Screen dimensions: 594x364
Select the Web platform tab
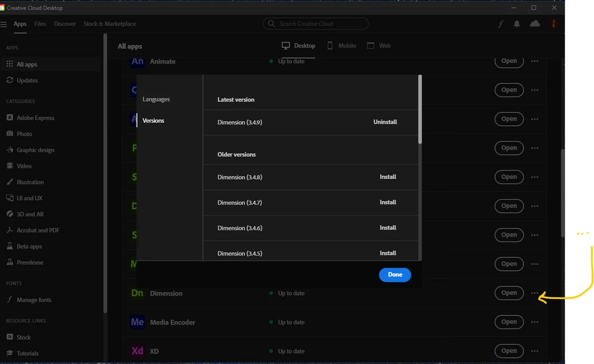[x=379, y=45]
